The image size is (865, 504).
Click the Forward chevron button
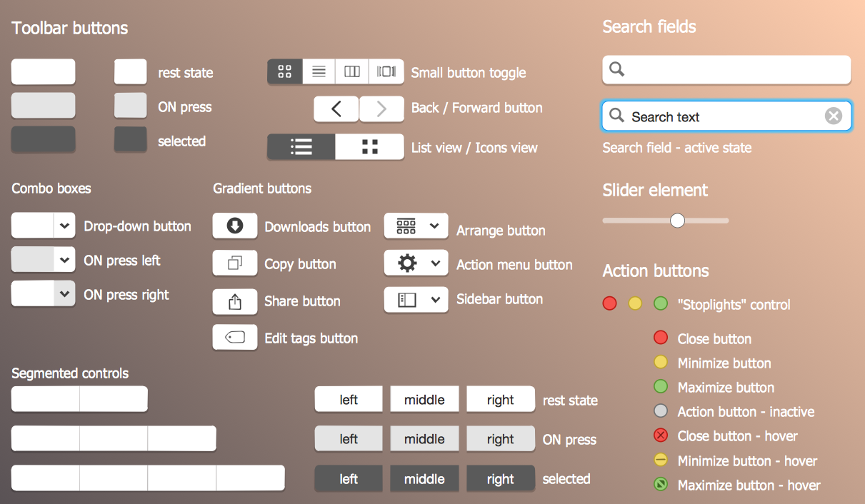[x=381, y=109]
